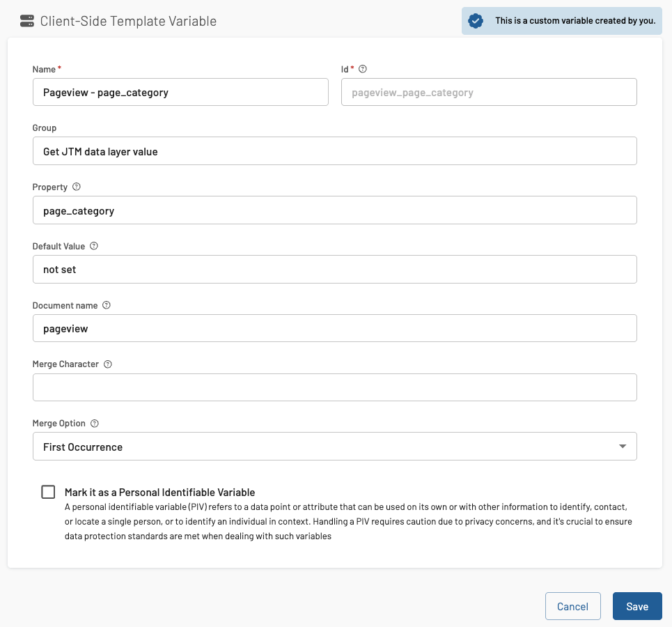The image size is (672, 627).
Task: Click the empty Merge Character input
Action: pyautogui.click(x=335, y=387)
